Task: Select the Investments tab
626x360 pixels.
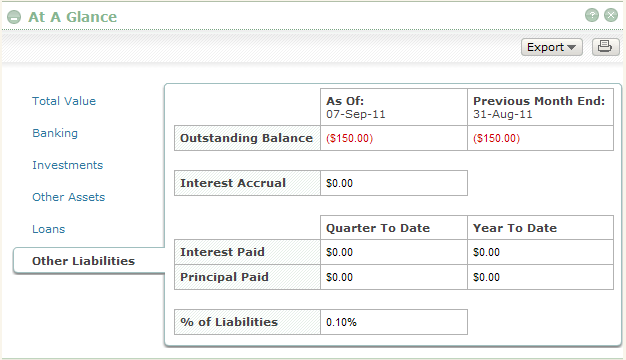Action: click(67, 165)
